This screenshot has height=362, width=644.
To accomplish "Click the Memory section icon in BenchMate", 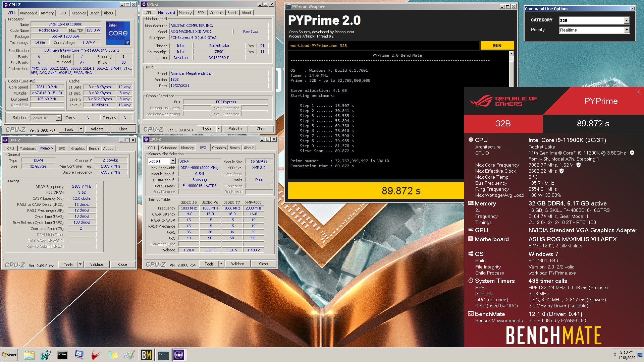I will click(x=471, y=203).
